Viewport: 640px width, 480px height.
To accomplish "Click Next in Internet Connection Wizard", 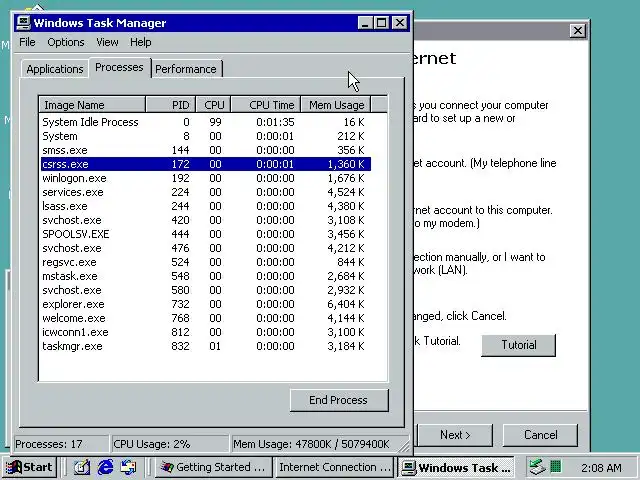I will 455,435.
